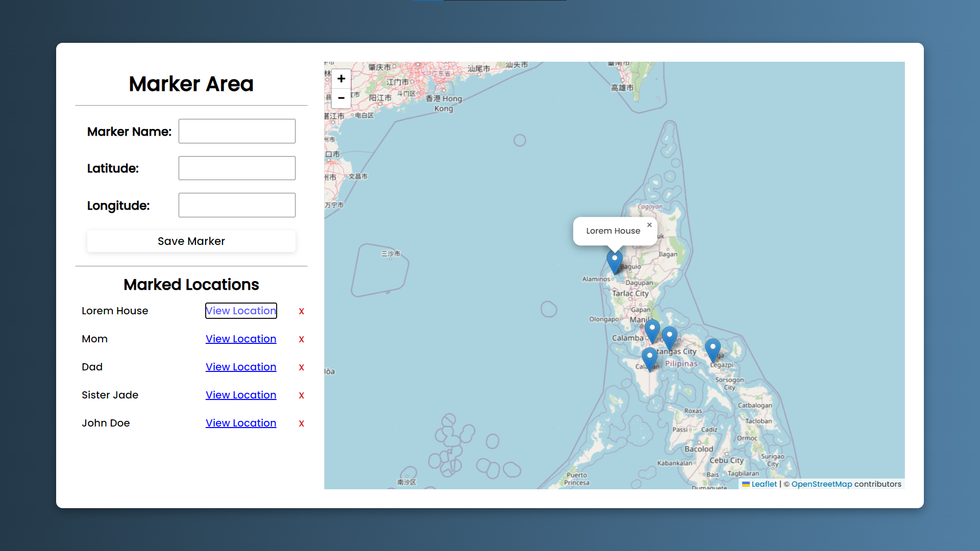View location for Dad
Viewport: 980px width, 551px height.
[241, 367]
